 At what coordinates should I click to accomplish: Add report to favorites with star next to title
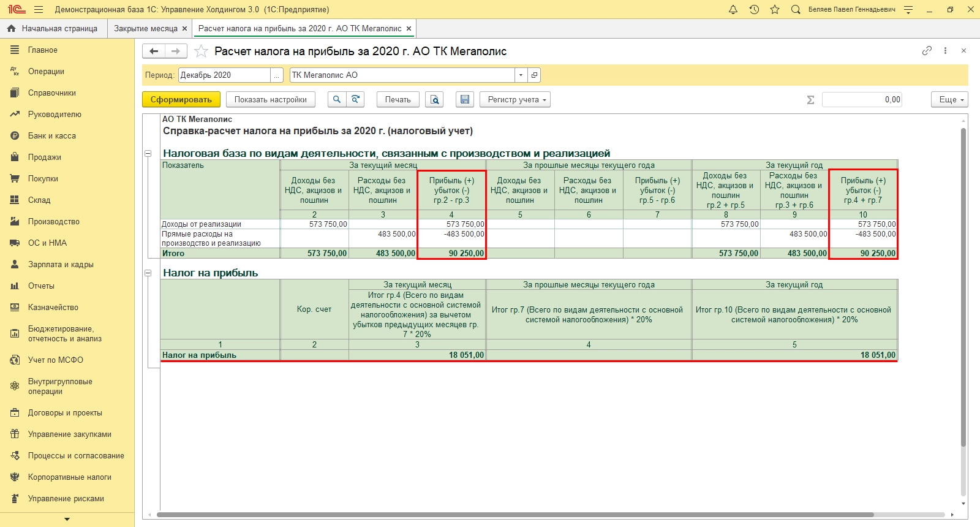click(x=201, y=51)
